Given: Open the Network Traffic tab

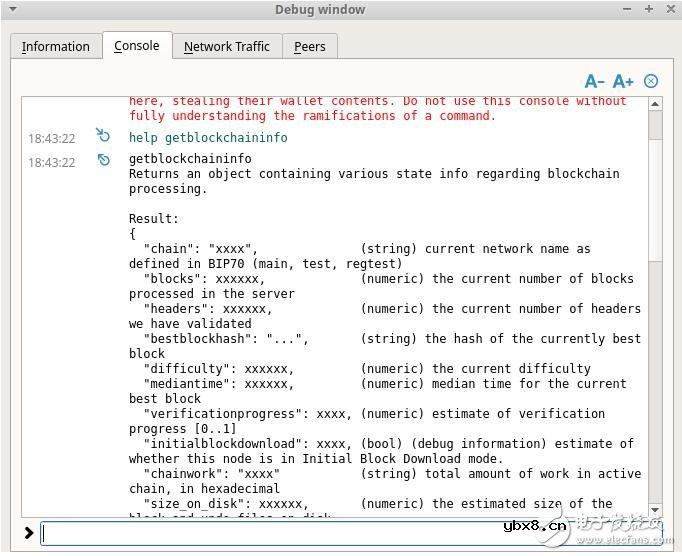Looking at the screenshot, I should (x=226, y=46).
